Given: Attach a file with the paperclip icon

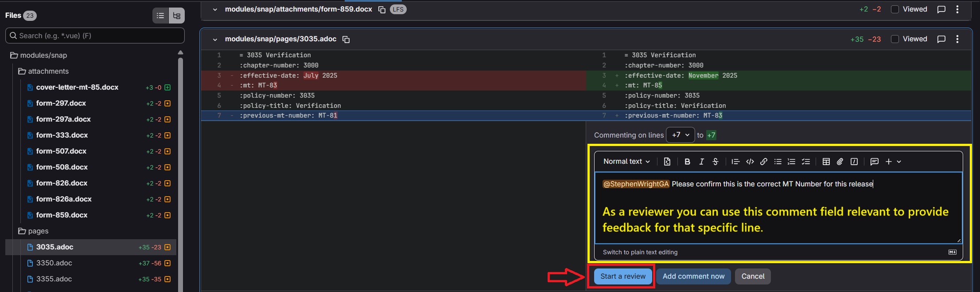Looking at the screenshot, I should coord(840,162).
